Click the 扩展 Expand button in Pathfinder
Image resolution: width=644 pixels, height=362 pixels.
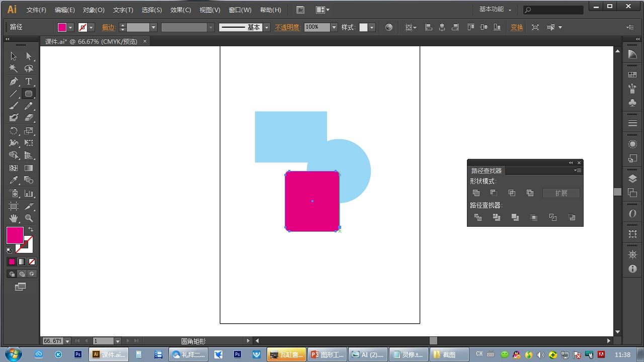pyautogui.click(x=561, y=193)
